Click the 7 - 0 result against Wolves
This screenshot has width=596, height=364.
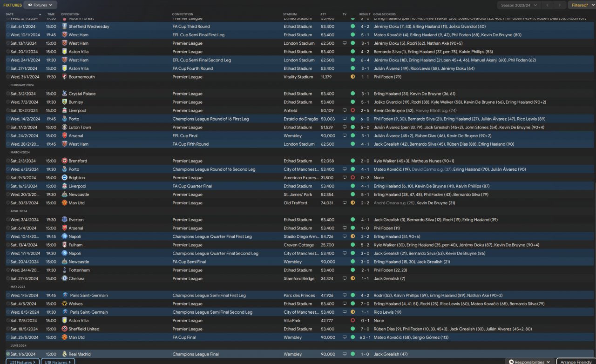point(365,303)
